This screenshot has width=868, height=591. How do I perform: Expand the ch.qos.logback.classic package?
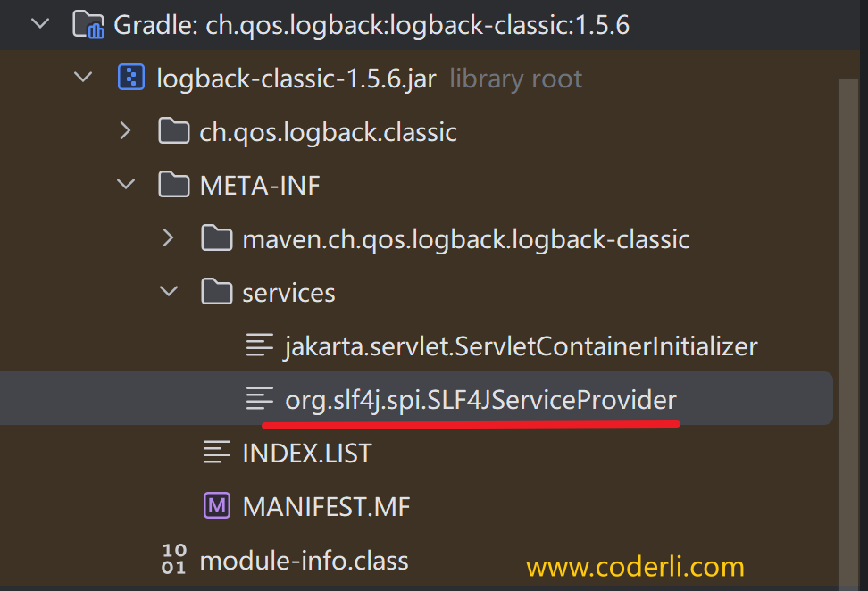pyautogui.click(x=125, y=132)
